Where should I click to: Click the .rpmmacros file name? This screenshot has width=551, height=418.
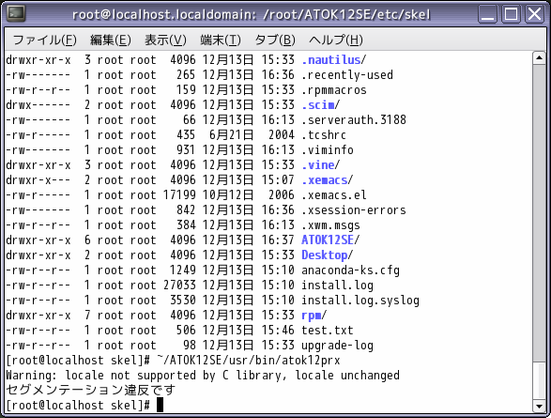[334, 90]
